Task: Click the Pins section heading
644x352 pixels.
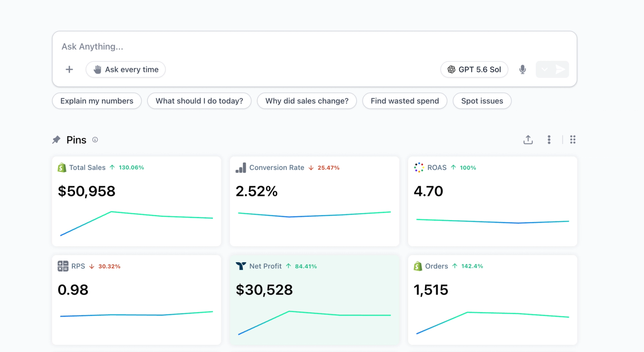Action: 76,140
